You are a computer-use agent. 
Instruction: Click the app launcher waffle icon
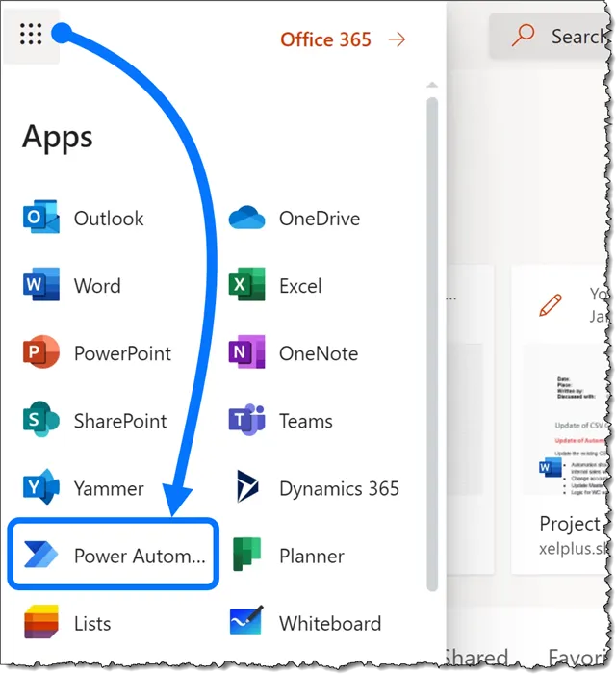coord(31,36)
